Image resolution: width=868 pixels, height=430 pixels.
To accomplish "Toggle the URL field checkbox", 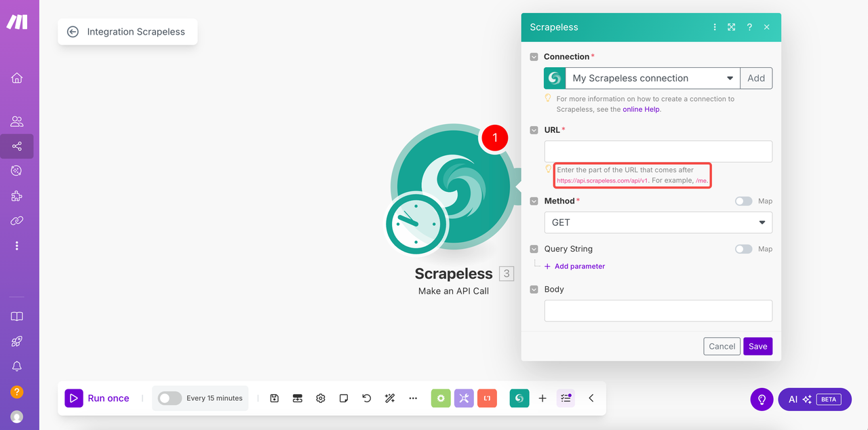I will (534, 130).
